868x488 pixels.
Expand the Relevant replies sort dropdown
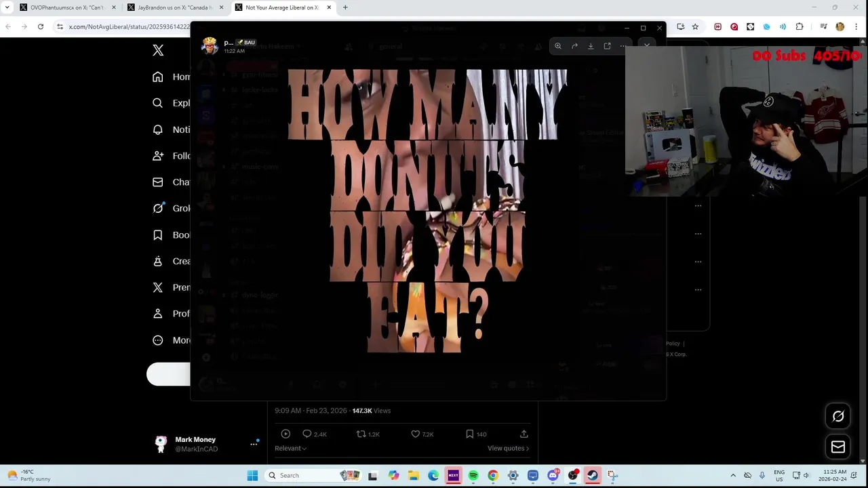coord(291,448)
